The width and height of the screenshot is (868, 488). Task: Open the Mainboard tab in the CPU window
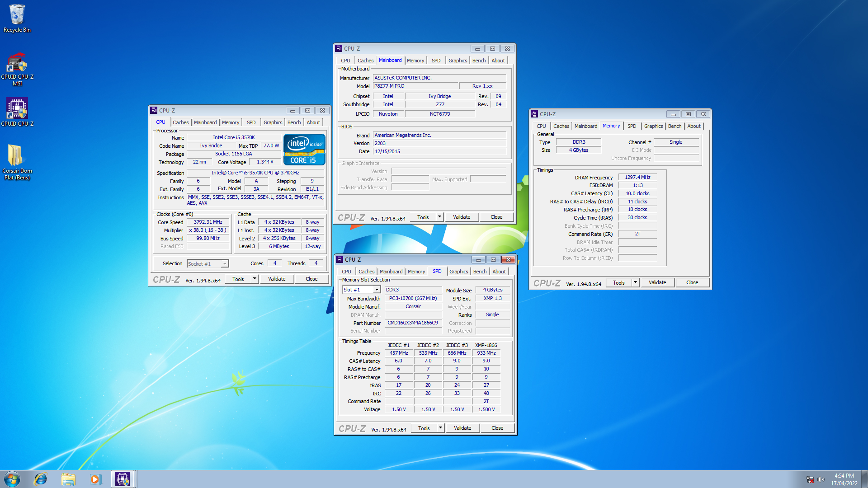click(205, 122)
